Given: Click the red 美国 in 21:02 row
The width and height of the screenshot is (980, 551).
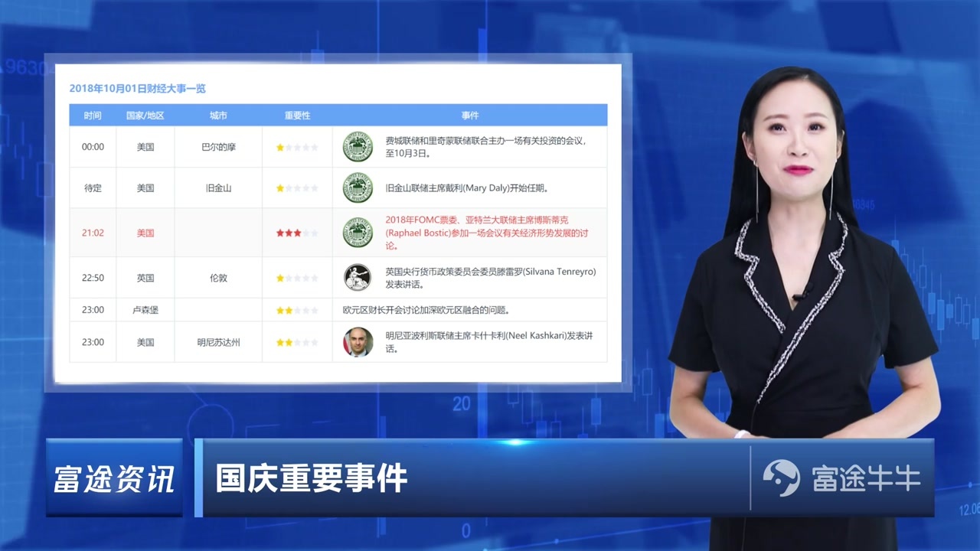Looking at the screenshot, I should 145,233.
